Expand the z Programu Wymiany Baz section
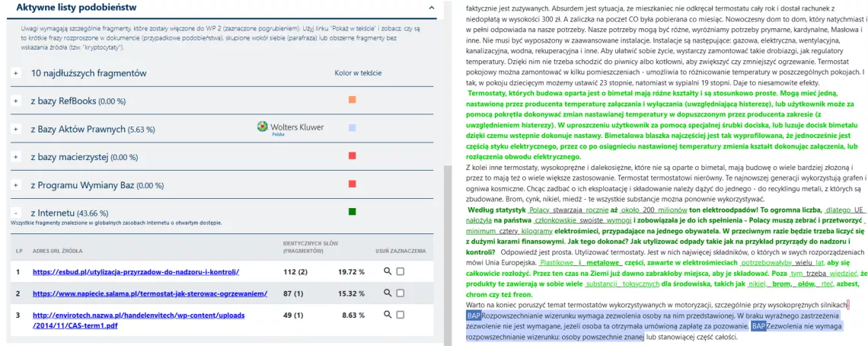The image size is (868, 346). [x=16, y=184]
